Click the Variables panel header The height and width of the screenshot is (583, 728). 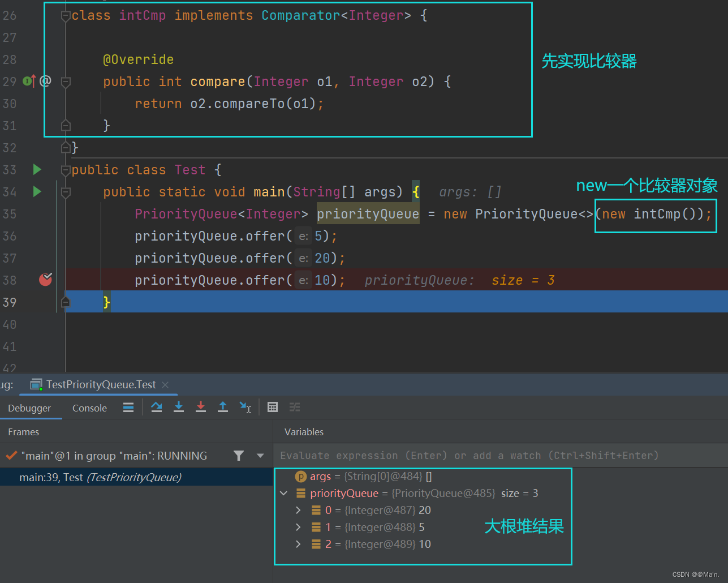click(304, 432)
